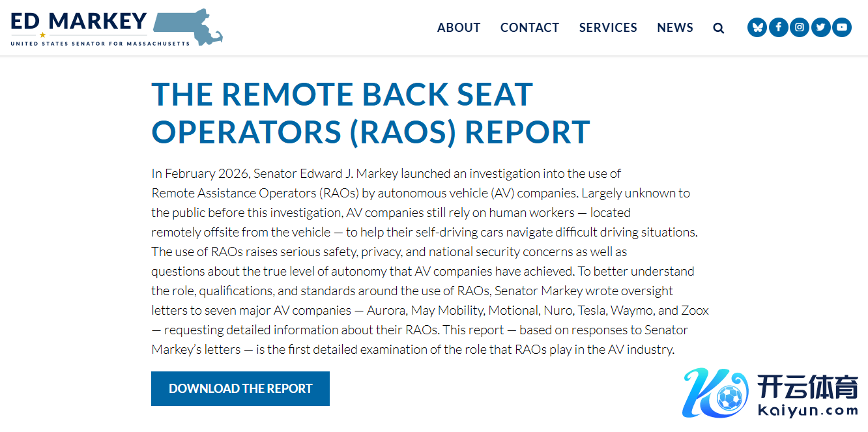Go to the Twitter profile icon
Viewport: 868px width, 432px height.
[820, 27]
